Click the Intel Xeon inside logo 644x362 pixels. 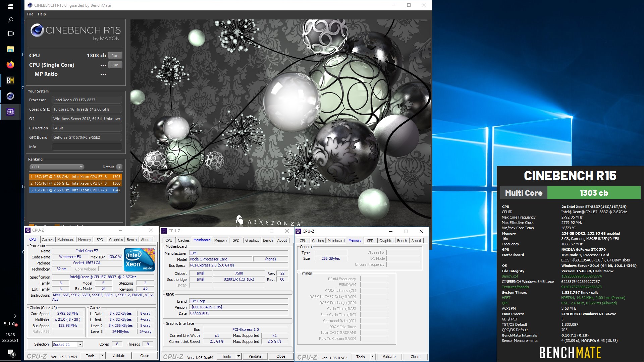(139, 260)
